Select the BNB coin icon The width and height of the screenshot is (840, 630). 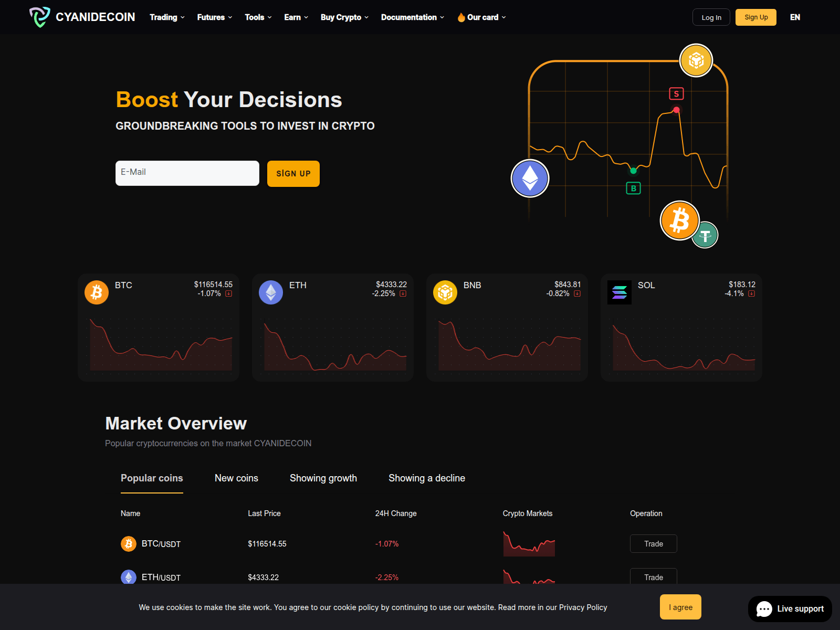(445, 292)
